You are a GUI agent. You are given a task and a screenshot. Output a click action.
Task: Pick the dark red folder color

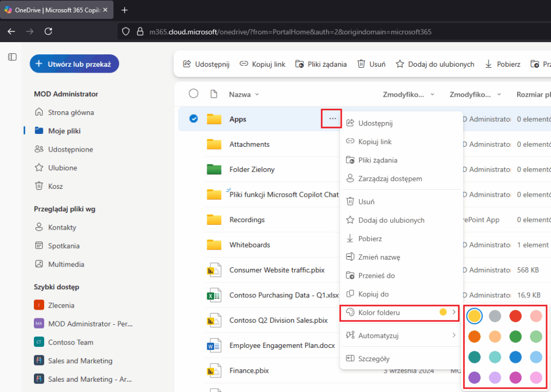(515, 316)
